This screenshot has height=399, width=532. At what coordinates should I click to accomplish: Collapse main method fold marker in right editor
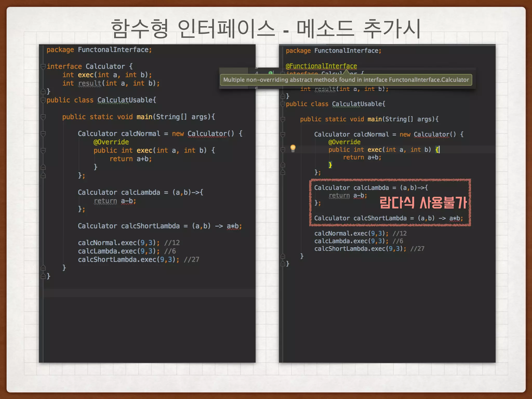click(283, 119)
